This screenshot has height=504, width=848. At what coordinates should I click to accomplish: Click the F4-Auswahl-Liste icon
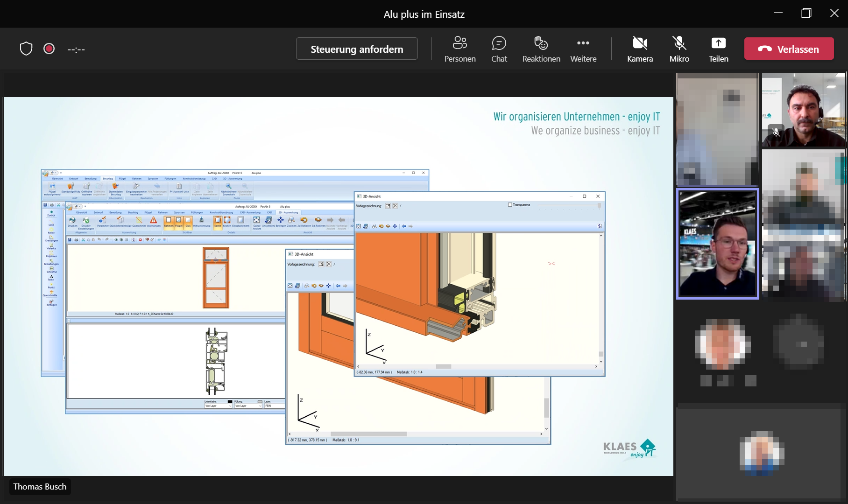click(179, 189)
